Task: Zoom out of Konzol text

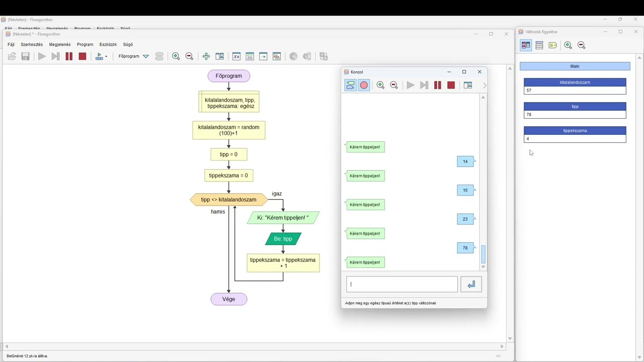Action: pyautogui.click(x=394, y=85)
